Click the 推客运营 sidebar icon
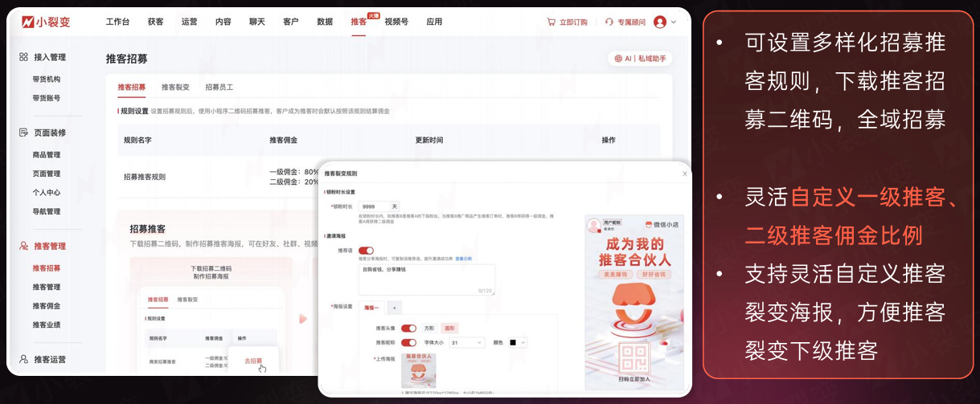 tap(24, 359)
